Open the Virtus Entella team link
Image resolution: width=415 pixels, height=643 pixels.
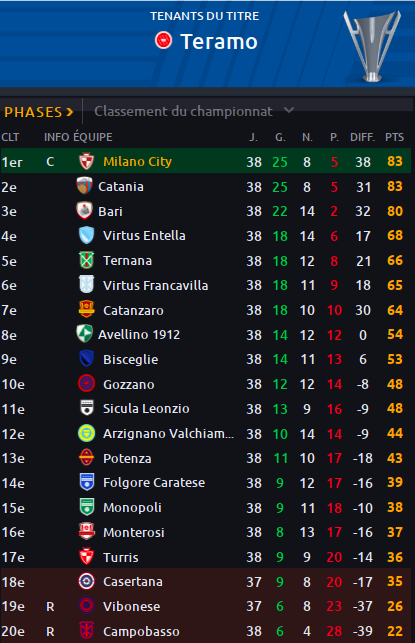pos(144,235)
